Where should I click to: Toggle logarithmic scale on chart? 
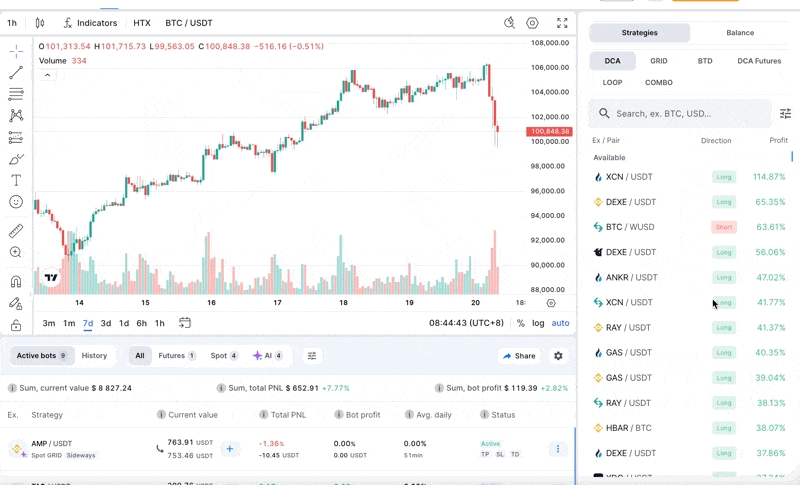[x=538, y=323]
